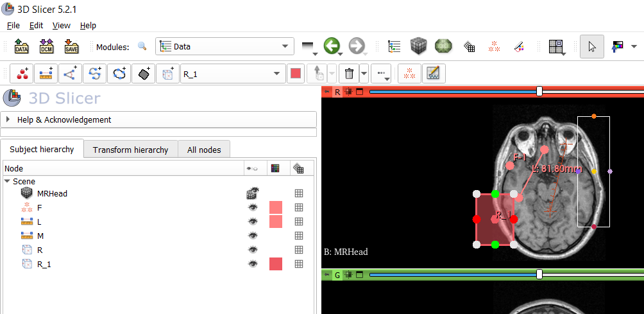Open the Models green shape icon
Screen dimensions: 644x314
(x=443, y=46)
